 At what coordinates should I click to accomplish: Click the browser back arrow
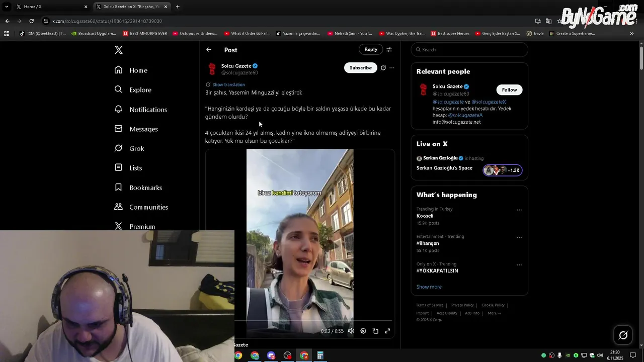[x=7, y=21]
